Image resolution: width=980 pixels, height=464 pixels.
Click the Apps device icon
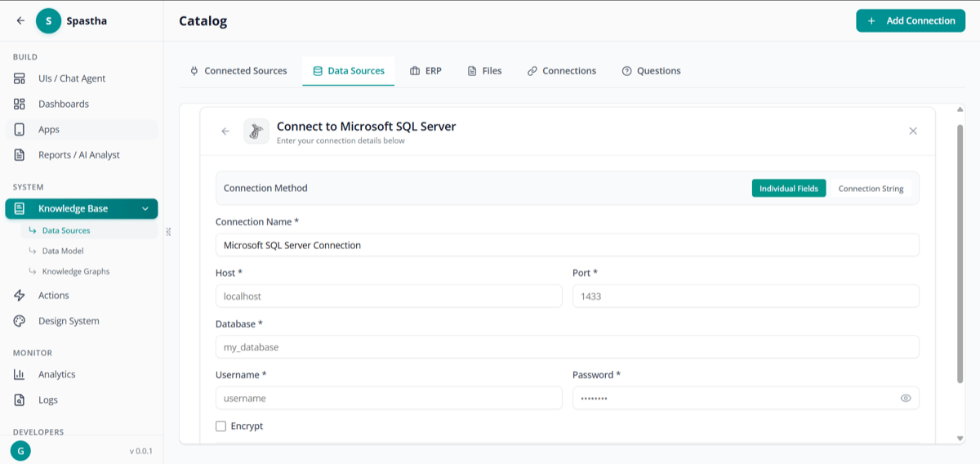pos(20,129)
